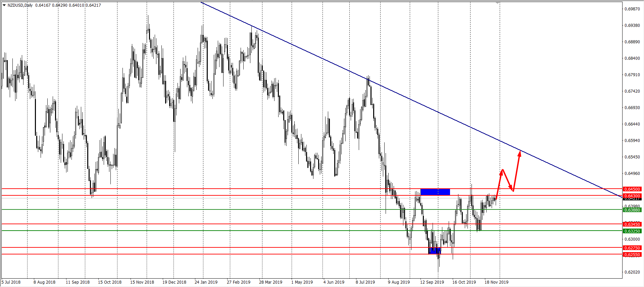This screenshot has width=644, height=287.
Task: Select the chart shift triangle marker at top
Action: tap(497, 3)
